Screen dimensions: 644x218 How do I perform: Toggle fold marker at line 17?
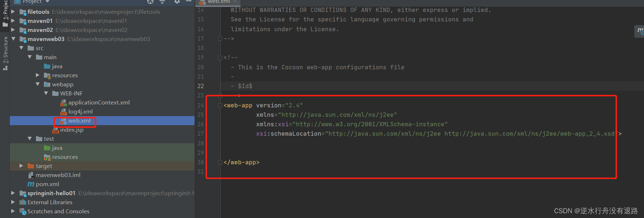pos(220,38)
